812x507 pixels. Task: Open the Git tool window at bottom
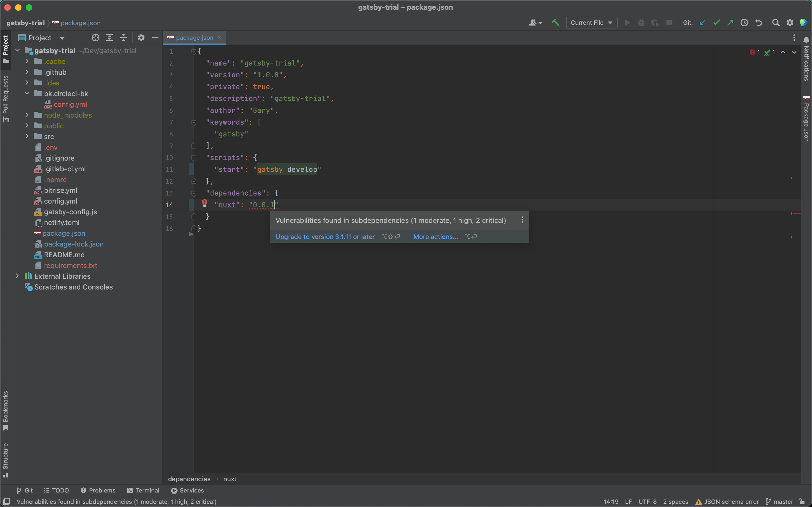24,490
